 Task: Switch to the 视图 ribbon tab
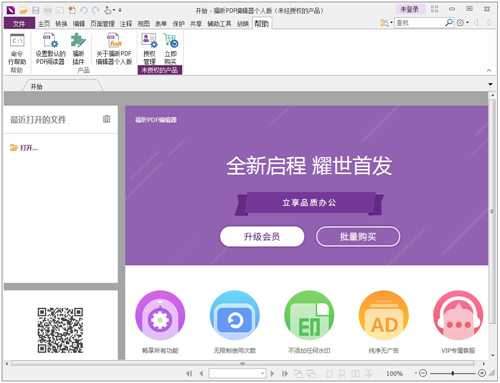tap(144, 23)
